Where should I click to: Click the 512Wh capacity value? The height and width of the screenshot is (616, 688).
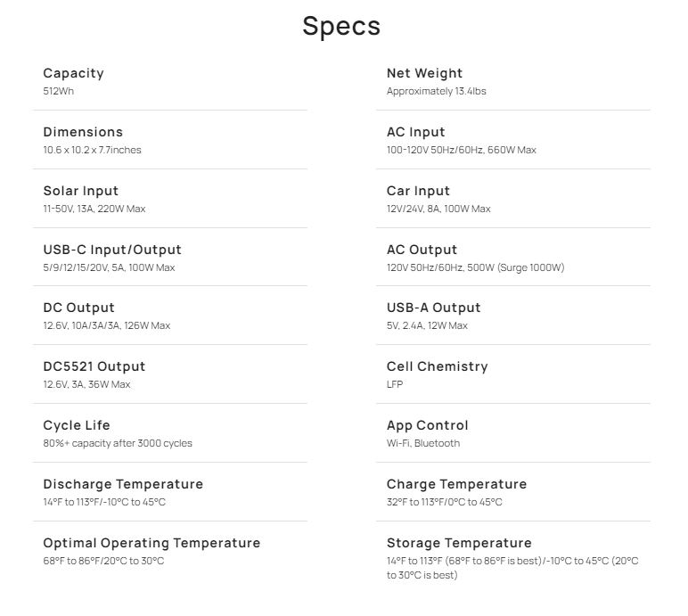click(58, 91)
